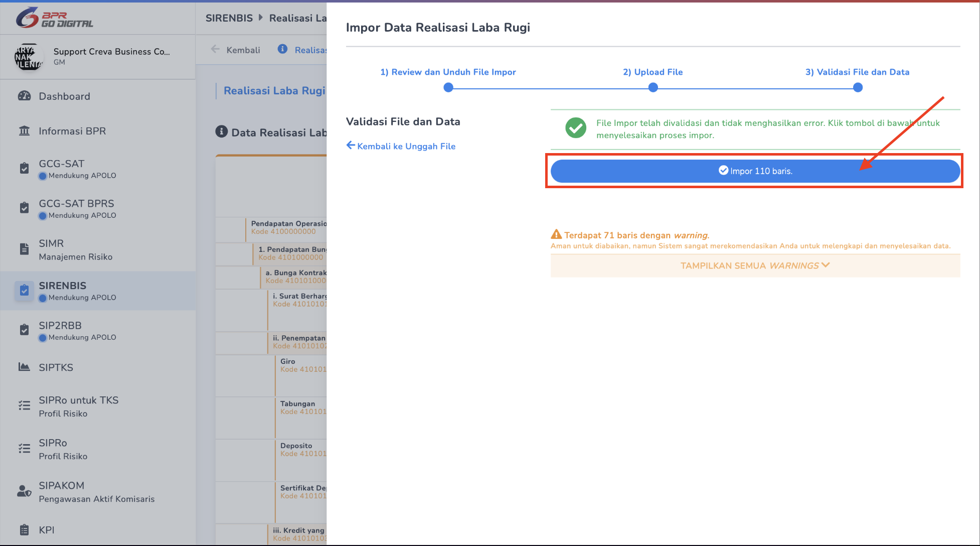Click the GCG-SAT clipboard icon
The height and width of the screenshot is (546, 980).
pos(24,168)
